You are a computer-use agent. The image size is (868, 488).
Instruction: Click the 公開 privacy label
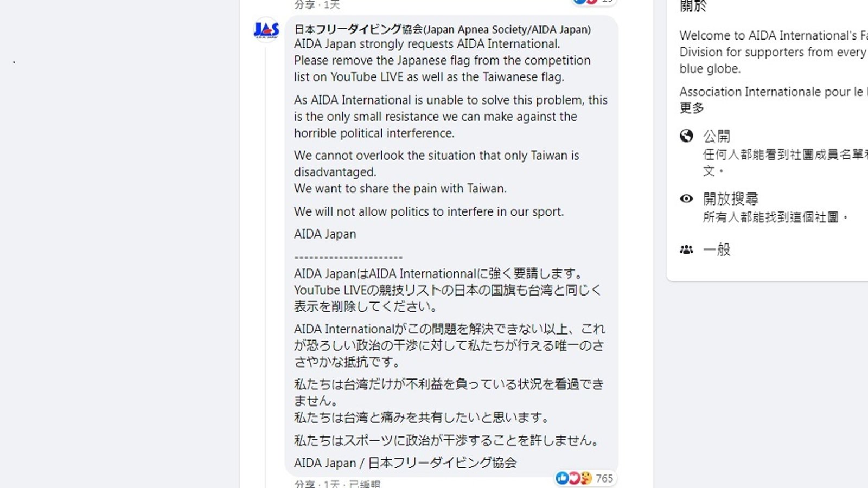click(x=717, y=136)
